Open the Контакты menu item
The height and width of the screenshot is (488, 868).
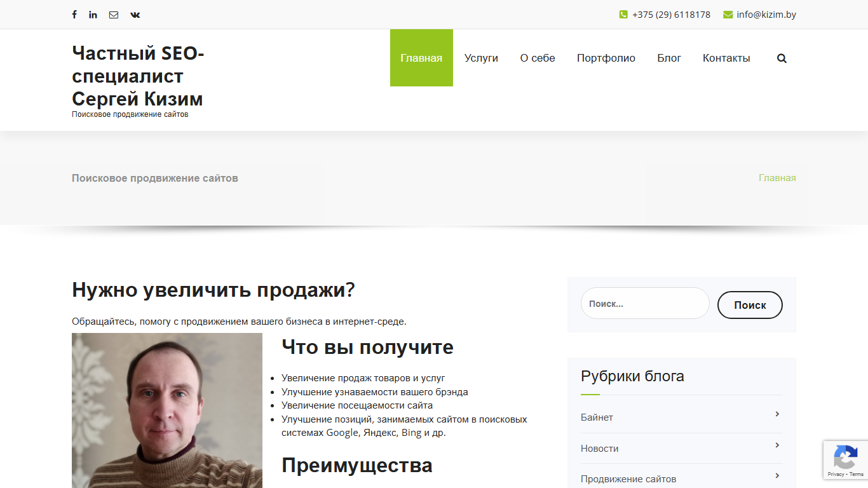coord(726,58)
